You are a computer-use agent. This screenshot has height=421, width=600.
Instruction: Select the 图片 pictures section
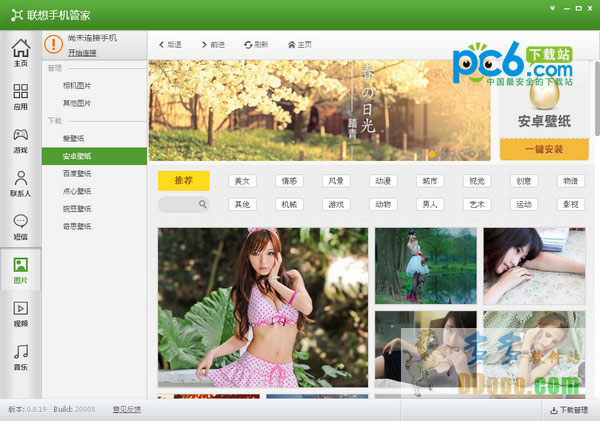21,270
